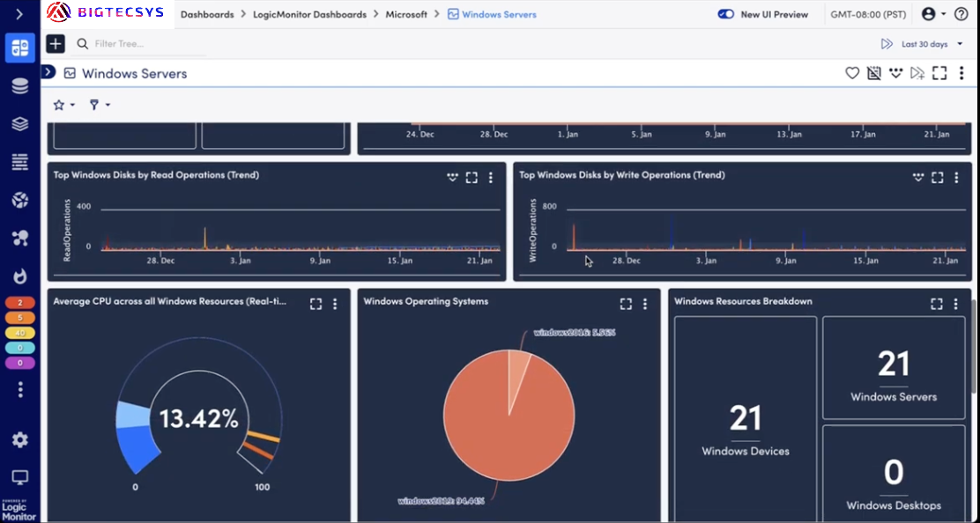Maximize the Write Operations trend widget
This screenshot has width=980, height=523.
pyautogui.click(x=938, y=178)
